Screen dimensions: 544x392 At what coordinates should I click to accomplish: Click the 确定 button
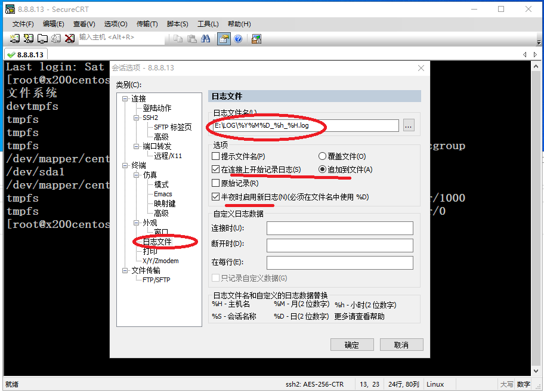point(352,345)
